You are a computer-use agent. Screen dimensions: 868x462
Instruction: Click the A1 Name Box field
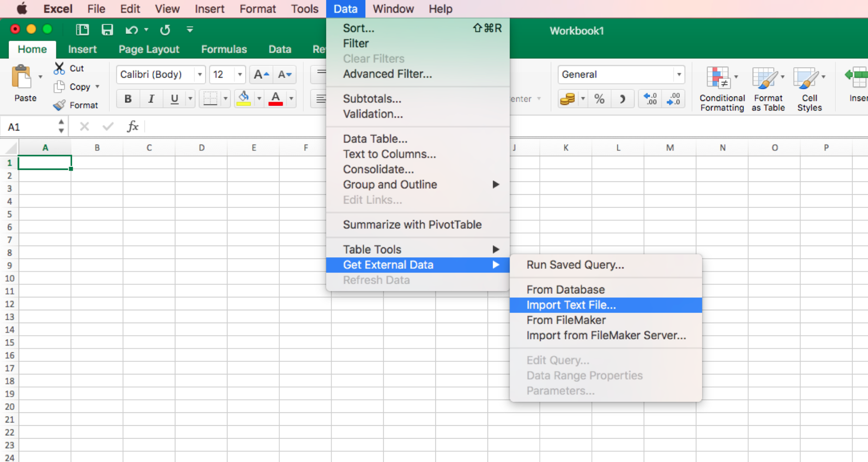[x=30, y=127]
